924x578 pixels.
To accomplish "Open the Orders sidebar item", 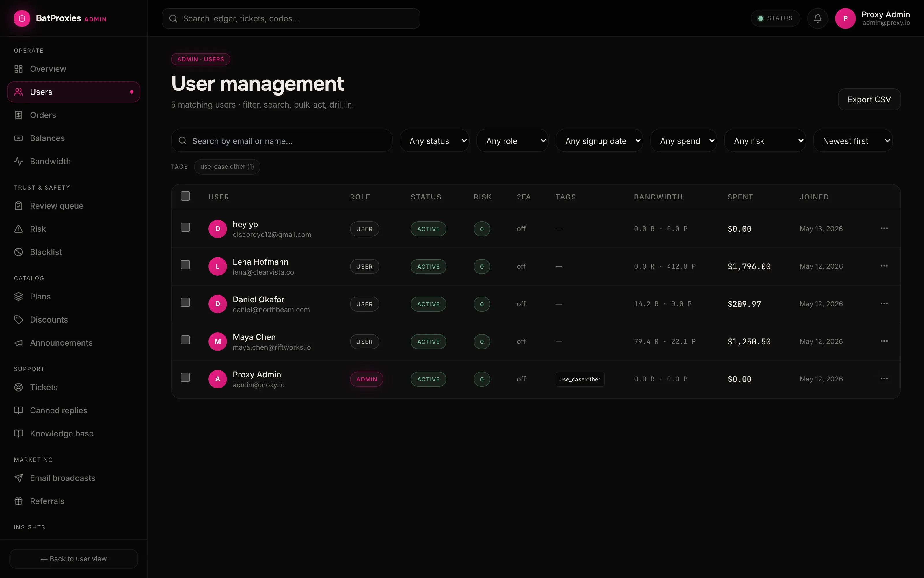I will point(73,115).
